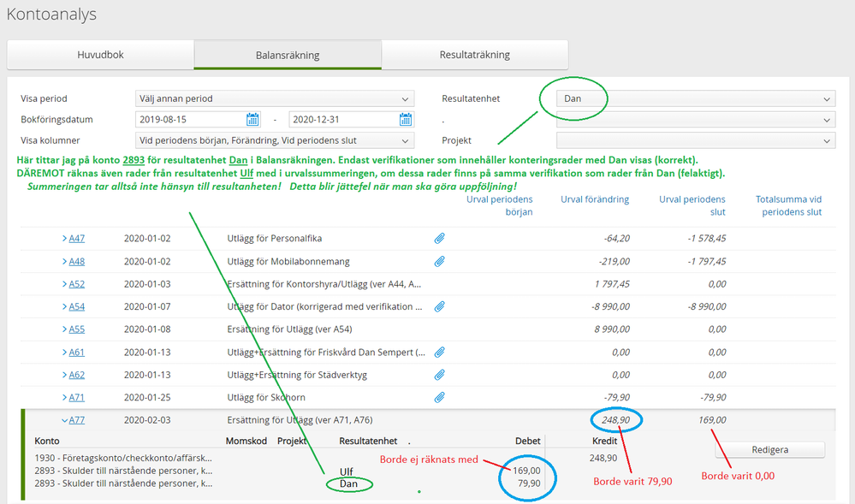Viewport: 855px width, 504px height.
Task: Select text 'Utlägg+Ersättning för Städverktyg'
Action: pyautogui.click(x=297, y=375)
